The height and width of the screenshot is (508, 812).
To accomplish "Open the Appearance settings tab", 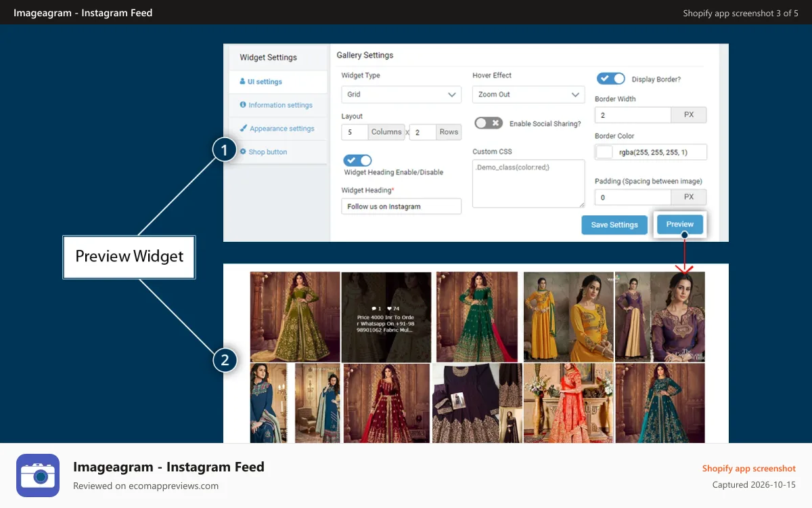I will tap(278, 129).
